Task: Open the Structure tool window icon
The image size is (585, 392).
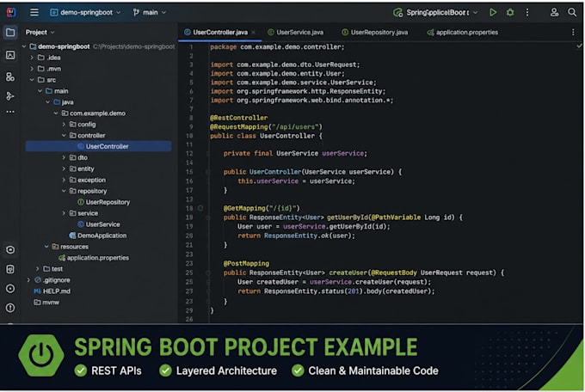Action: (10, 77)
